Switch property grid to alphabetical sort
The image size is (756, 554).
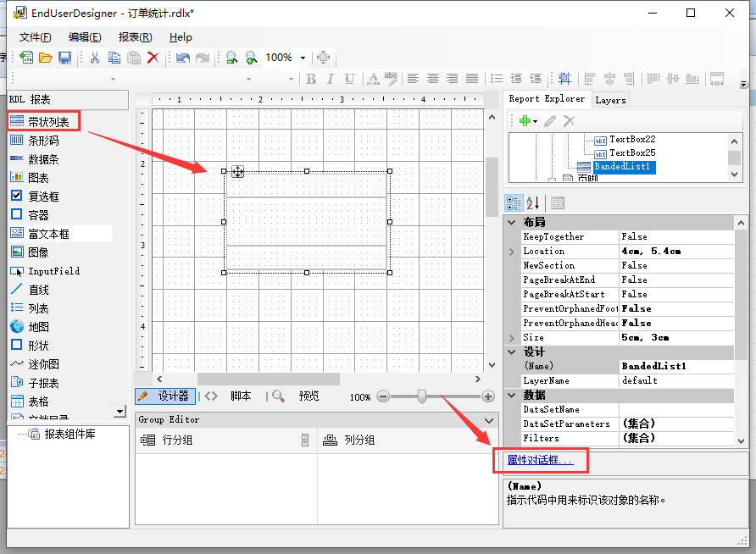click(532, 203)
